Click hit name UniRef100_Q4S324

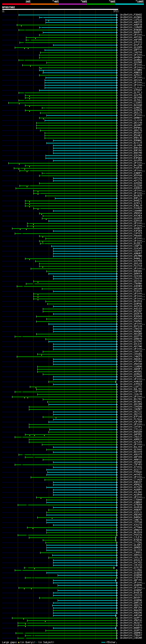131,80
